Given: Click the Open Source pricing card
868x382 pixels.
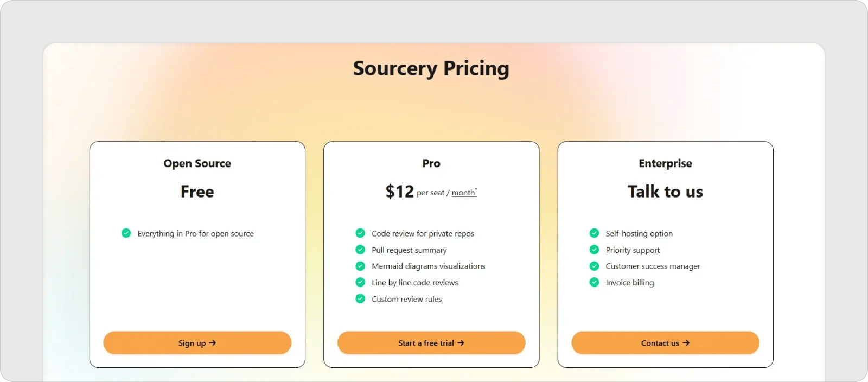Looking at the screenshot, I should pos(197,253).
